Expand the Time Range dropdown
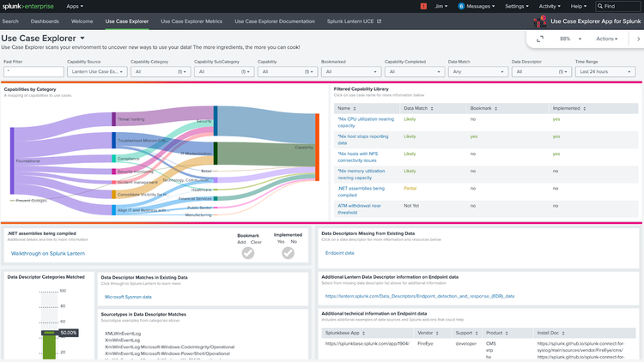 point(604,72)
